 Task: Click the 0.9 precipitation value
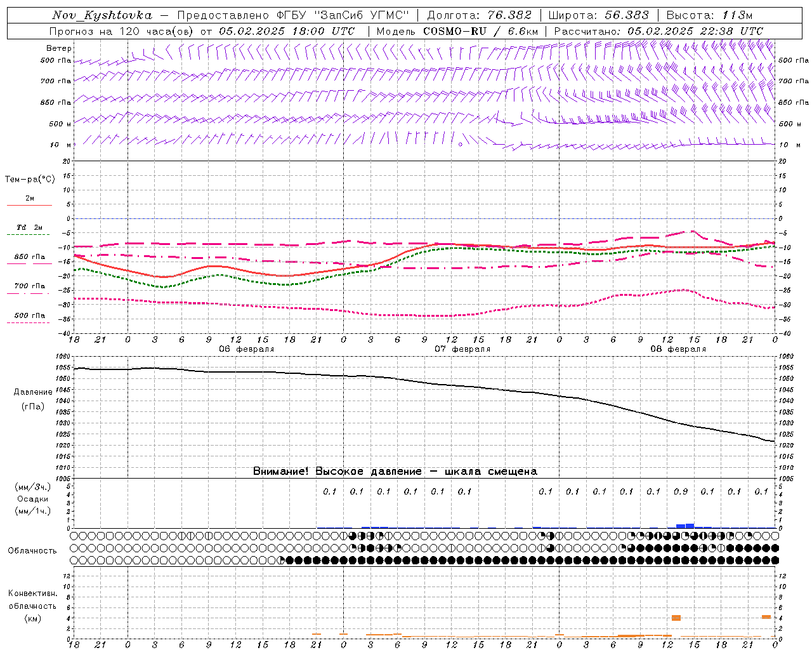(x=681, y=491)
